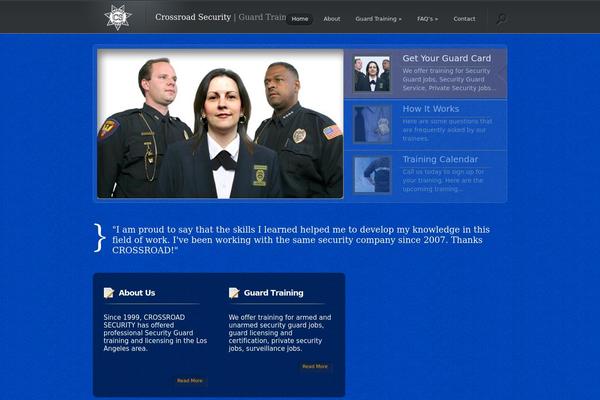Select the Training Calendar slide
Screen dimensions: 600x400
click(x=426, y=175)
